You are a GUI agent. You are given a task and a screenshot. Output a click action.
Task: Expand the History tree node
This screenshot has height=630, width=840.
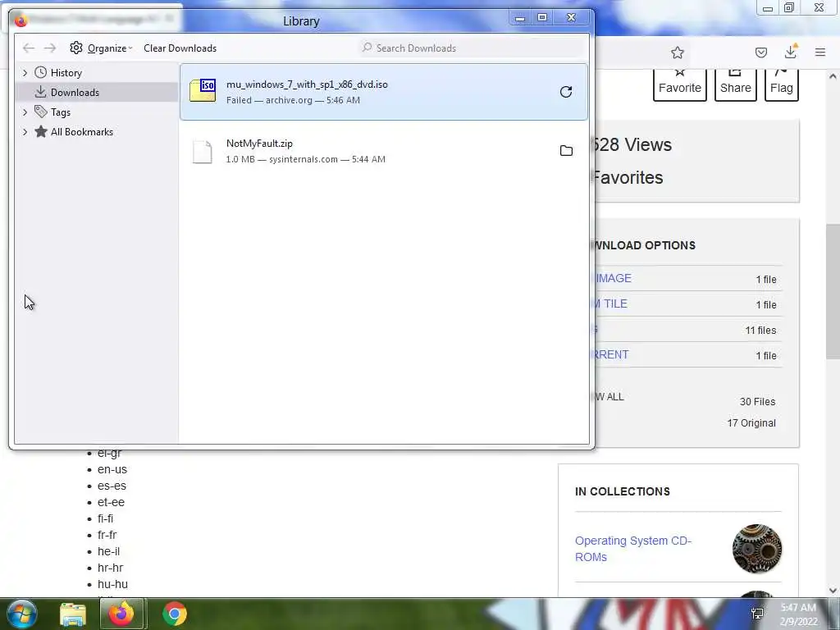pyautogui.click(x=25, y=73)
